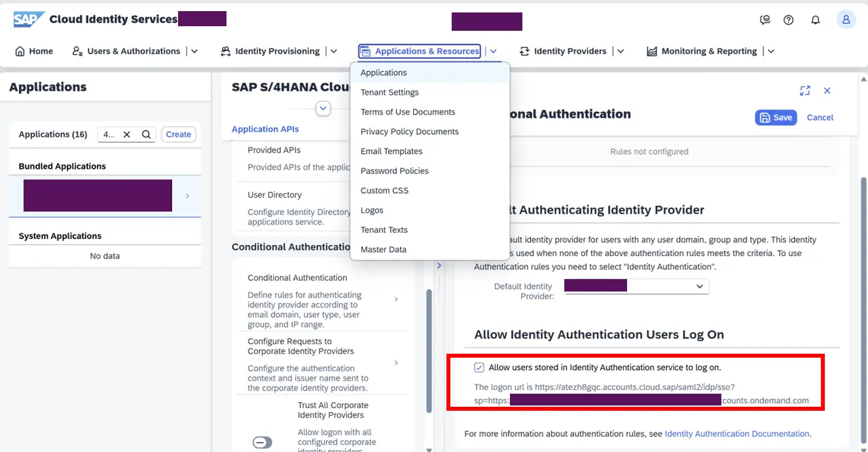Click the Bundled Applications section heading
The width and height of the screenshot is (868, 452).
(62, 166)
